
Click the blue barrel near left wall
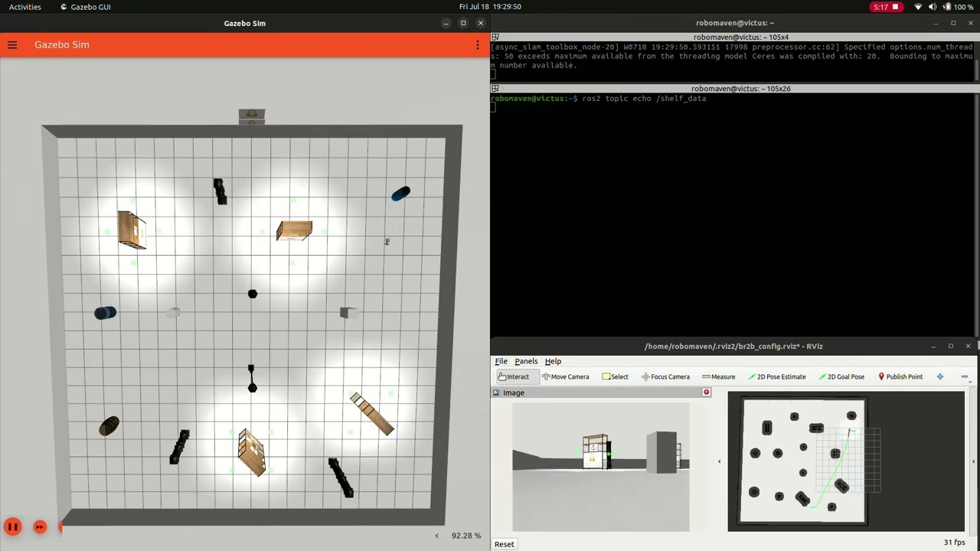tap(106, 313)
